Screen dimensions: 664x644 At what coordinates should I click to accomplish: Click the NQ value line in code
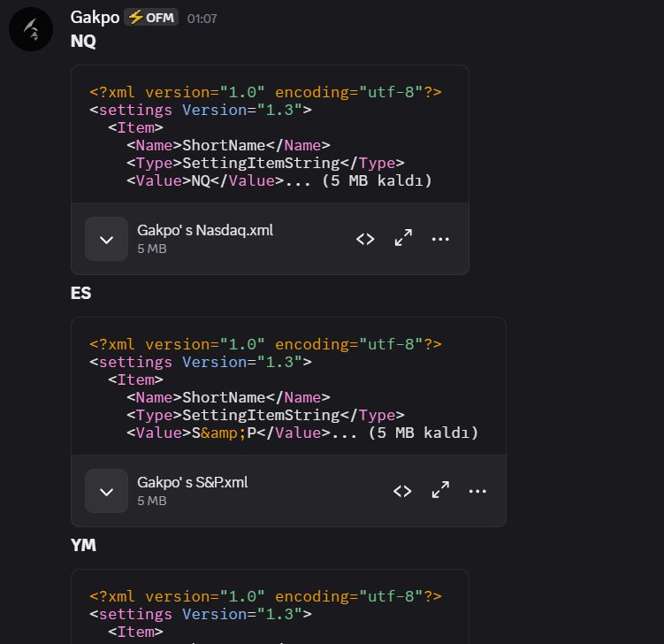click(279, 181)
